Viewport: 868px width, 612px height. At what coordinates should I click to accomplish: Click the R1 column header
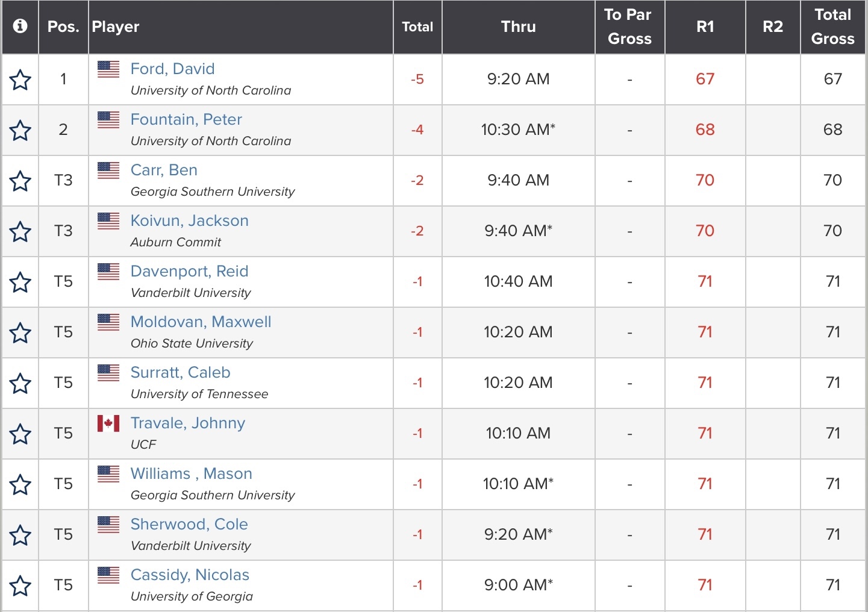pos(705,27)
